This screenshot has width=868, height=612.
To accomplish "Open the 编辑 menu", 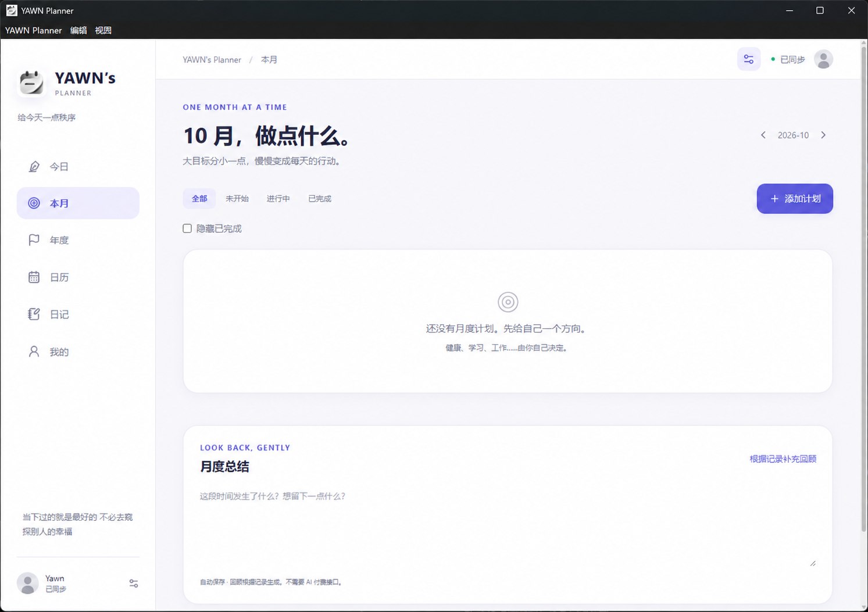I will coord(78,30).
